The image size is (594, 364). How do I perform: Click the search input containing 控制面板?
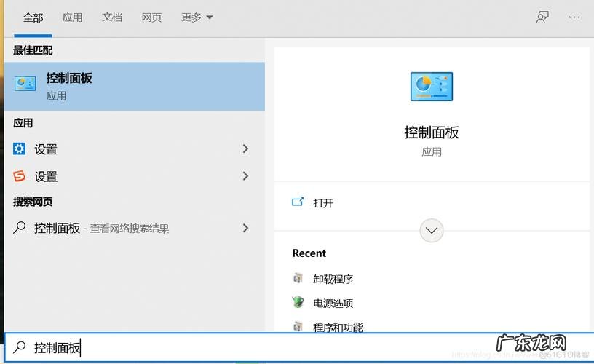coord(218,348)
